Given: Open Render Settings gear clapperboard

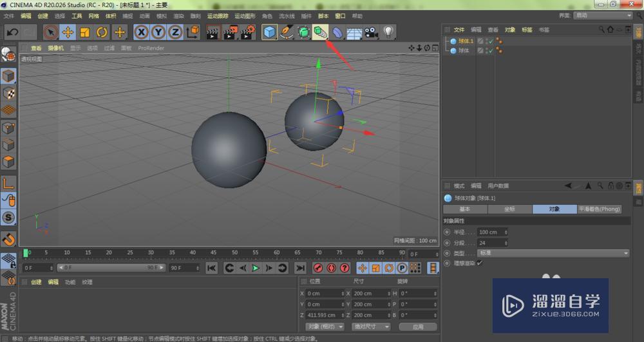Looking at the screenshot, I should point(248,32).
